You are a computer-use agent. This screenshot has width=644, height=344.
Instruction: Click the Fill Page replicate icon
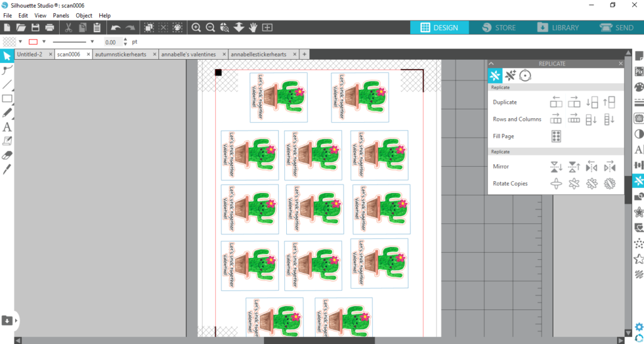coord(556,136)
